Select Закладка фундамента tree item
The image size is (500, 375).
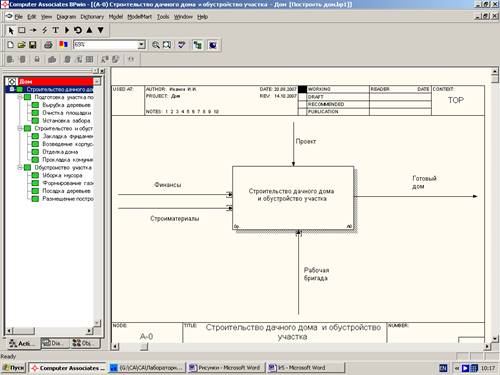67,136
